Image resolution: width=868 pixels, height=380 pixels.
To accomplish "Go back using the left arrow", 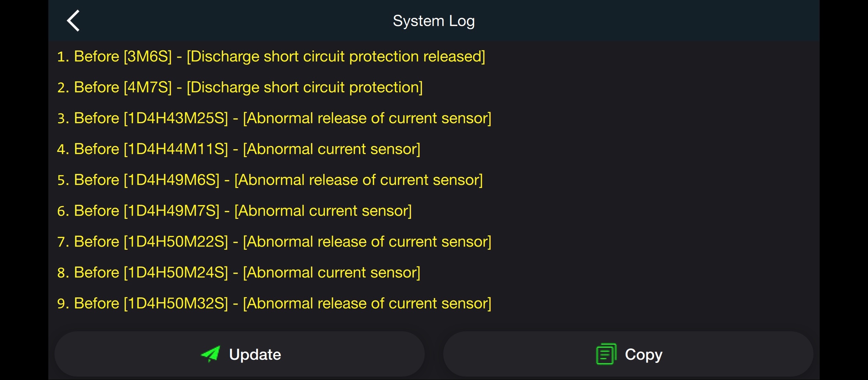I will 73,21.
